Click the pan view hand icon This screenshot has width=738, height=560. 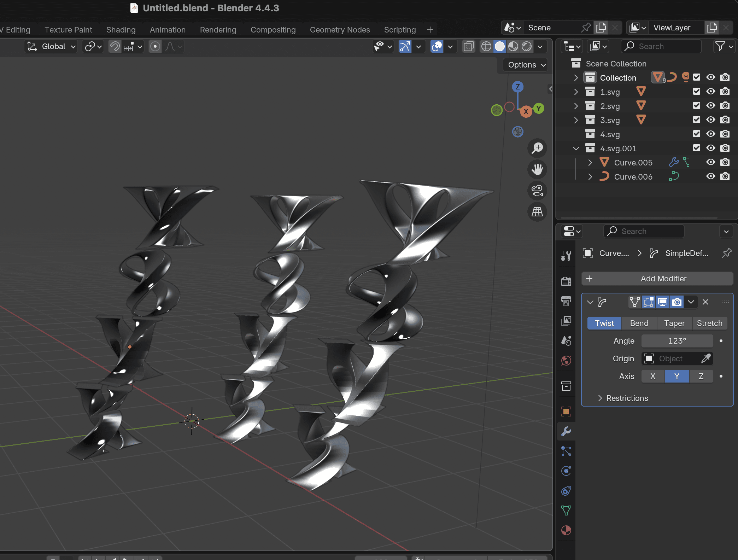537,169
